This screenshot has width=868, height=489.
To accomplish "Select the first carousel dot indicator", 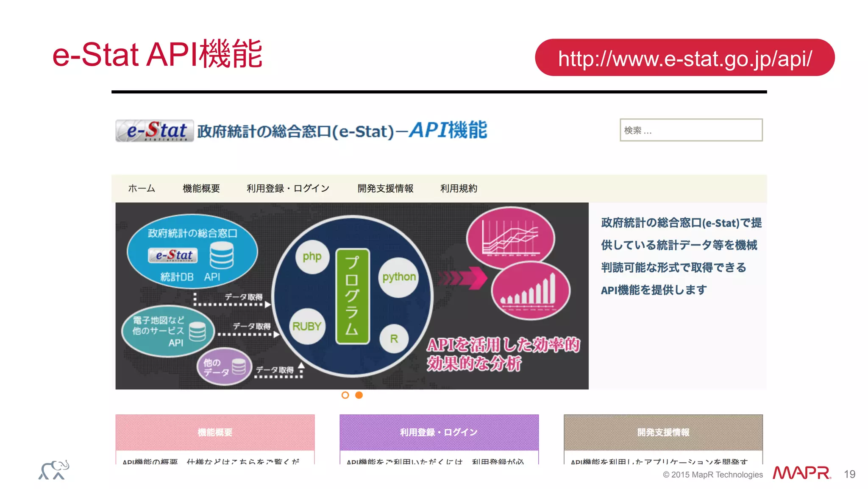I will 345,395.
